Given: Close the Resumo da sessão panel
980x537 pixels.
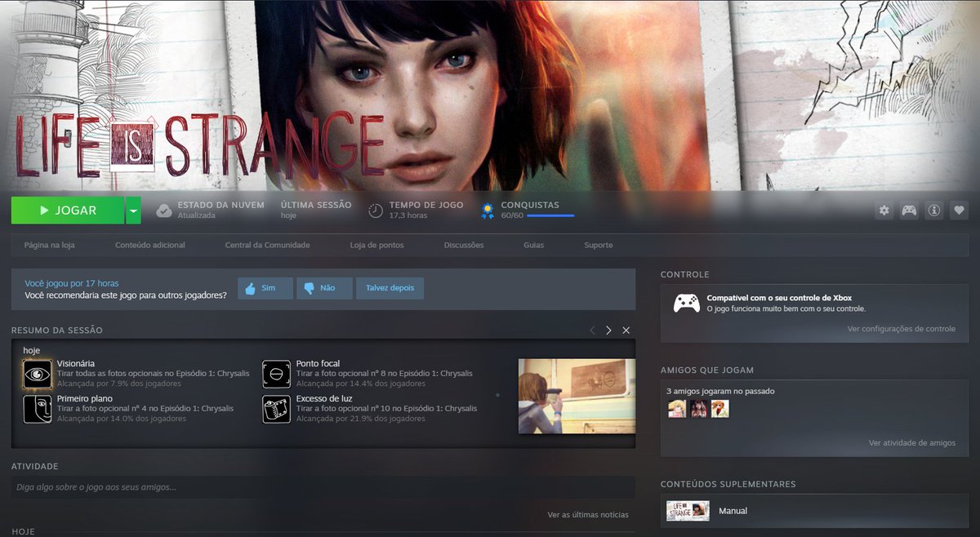Looking at the screenshot, I should (x=626, y=331).
